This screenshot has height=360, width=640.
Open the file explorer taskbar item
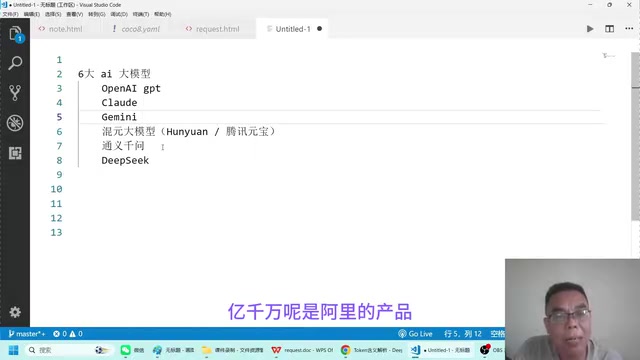point(232,350)
